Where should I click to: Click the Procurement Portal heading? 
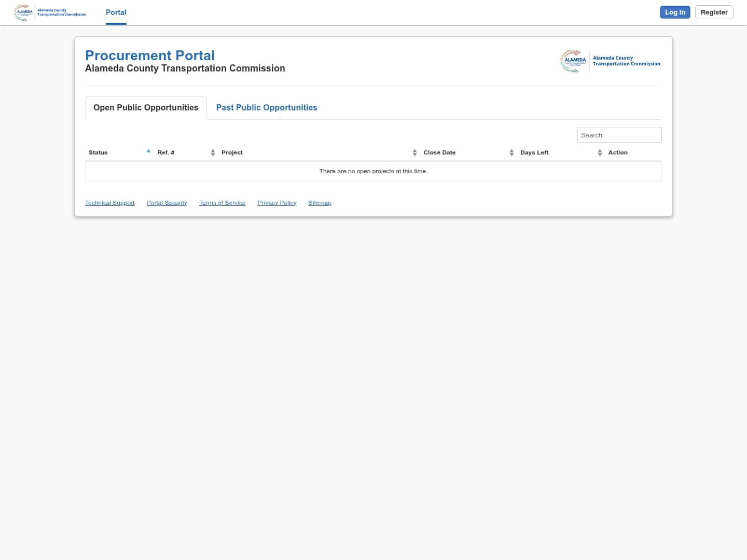point(150,55)
